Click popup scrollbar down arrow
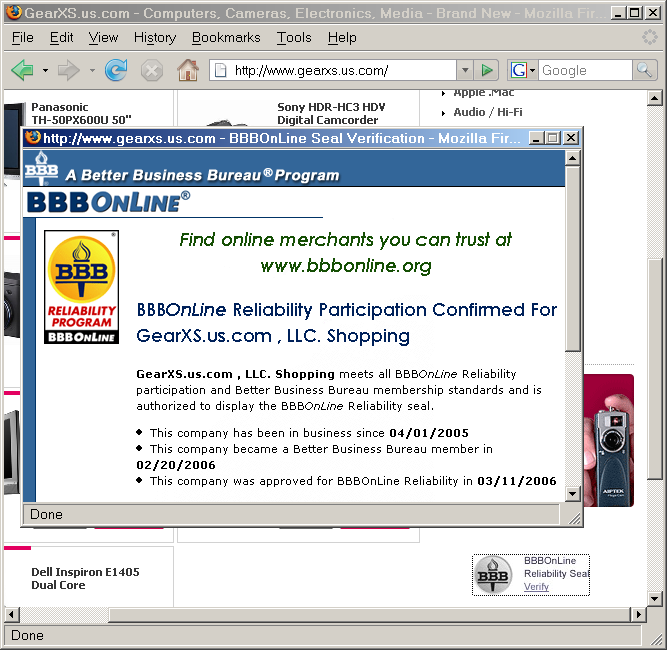 pyautogui.click(x=573, y=494)
